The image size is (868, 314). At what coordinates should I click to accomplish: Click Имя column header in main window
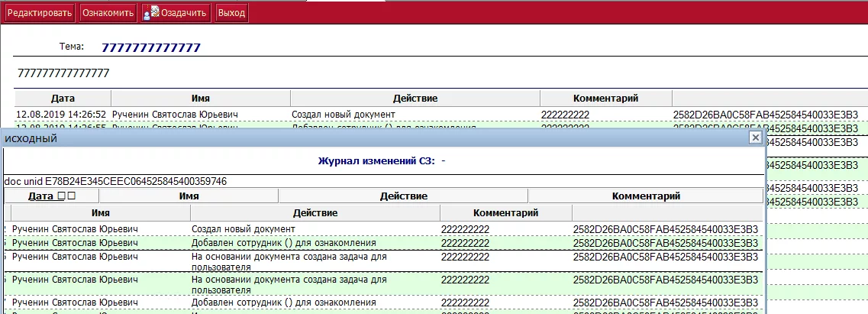click(200, 98)
